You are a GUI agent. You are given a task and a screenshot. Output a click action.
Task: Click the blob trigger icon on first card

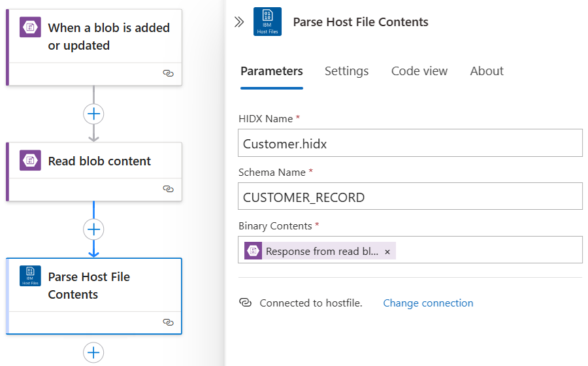click(30, 27)
